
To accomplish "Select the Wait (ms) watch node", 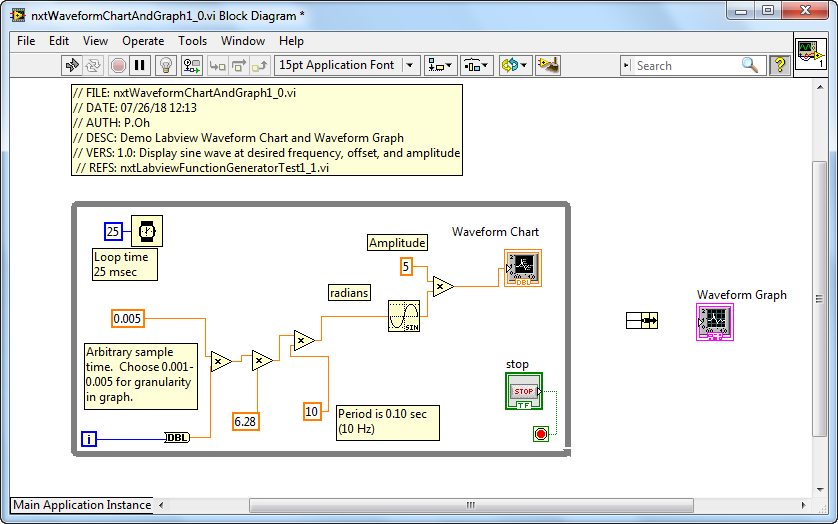I will [147, 231].
